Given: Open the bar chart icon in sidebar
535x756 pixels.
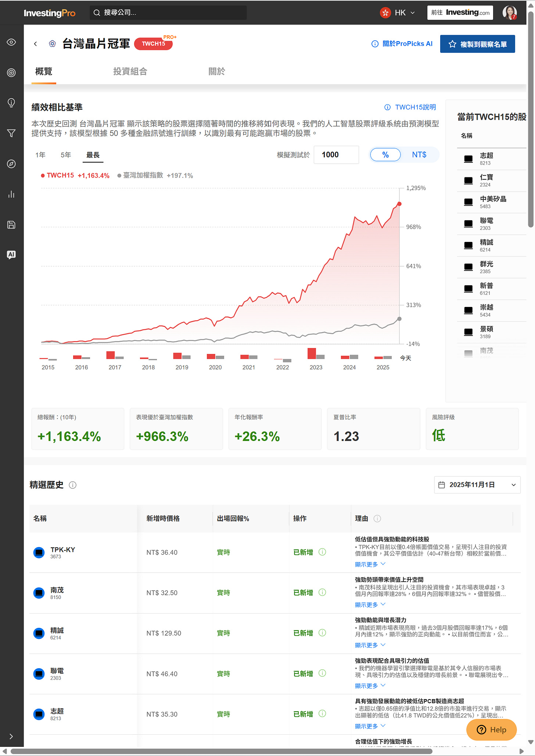Looking at the screenshot, I should click(x=11, y=194).
